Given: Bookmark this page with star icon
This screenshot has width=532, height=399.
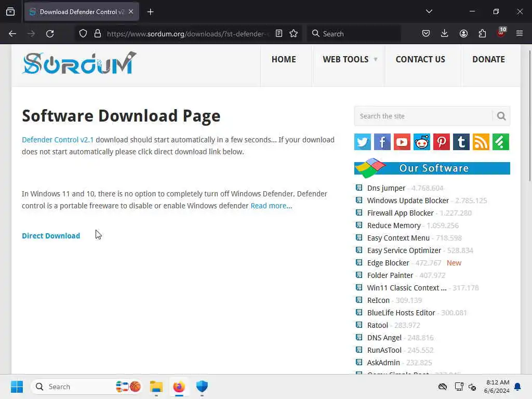Looking at the screenshot, I should [294, 34].
